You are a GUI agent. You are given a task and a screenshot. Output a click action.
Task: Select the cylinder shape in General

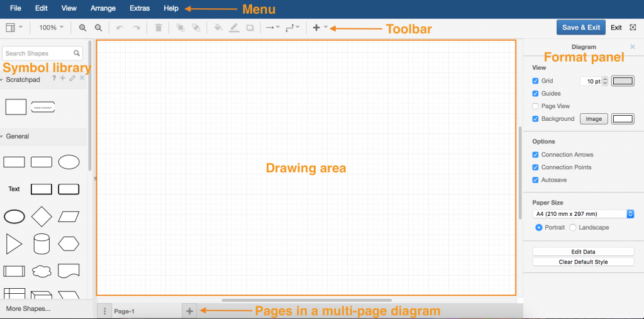click(x=42, y=243)
